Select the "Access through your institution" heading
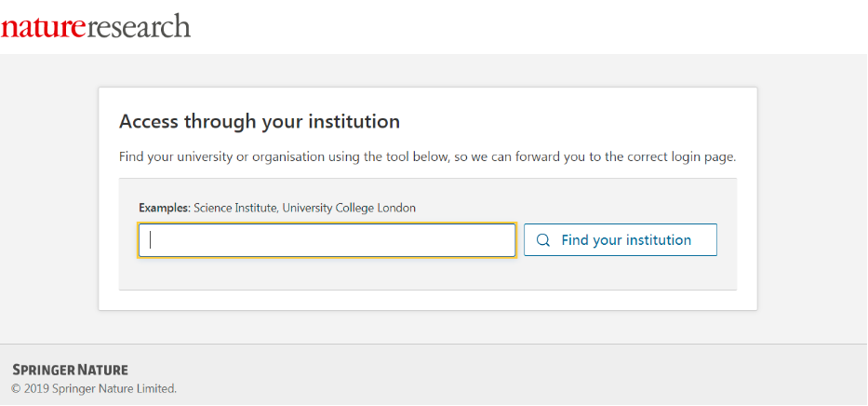 point(260,121)
